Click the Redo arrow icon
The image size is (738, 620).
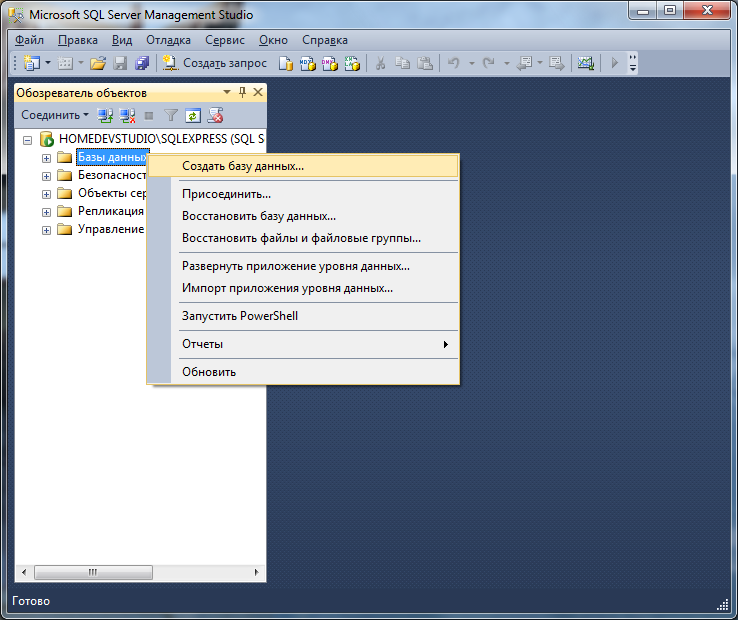point(489,63)
